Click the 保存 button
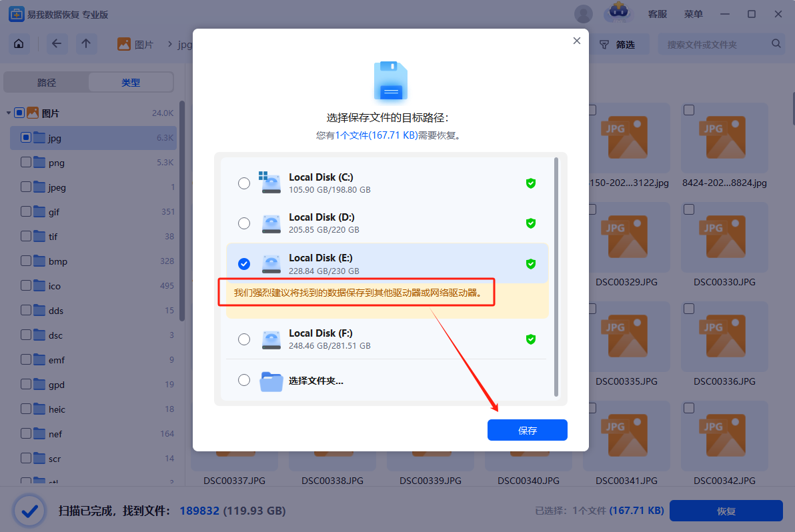Screen dimensions: 795x532 coord(528,430)
